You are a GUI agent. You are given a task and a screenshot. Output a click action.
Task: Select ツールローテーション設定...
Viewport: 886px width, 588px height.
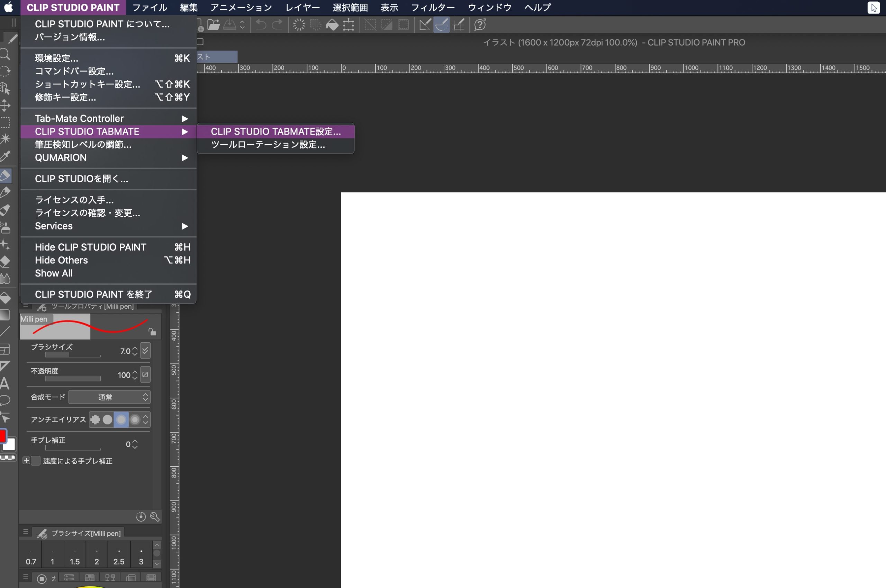click(x=267, y=144)
